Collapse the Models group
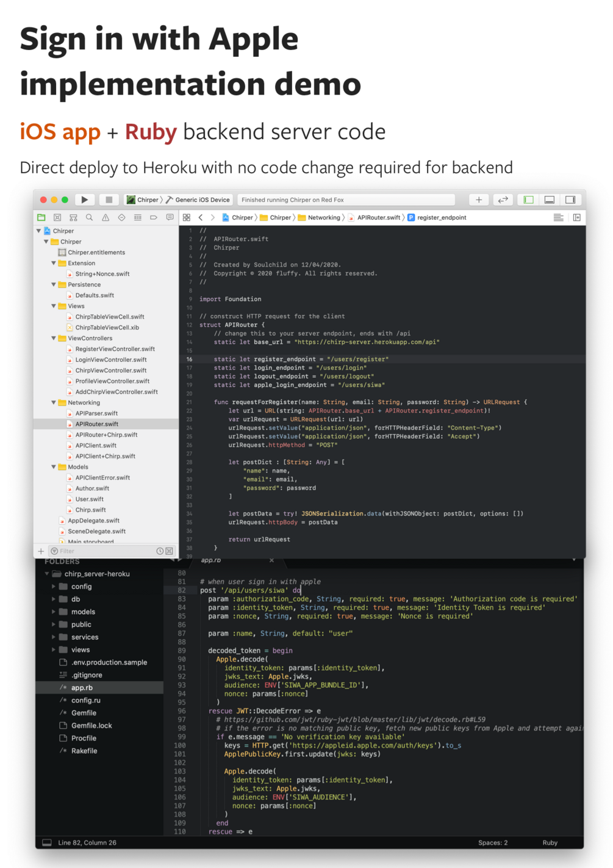 click(x=54, y=467)
